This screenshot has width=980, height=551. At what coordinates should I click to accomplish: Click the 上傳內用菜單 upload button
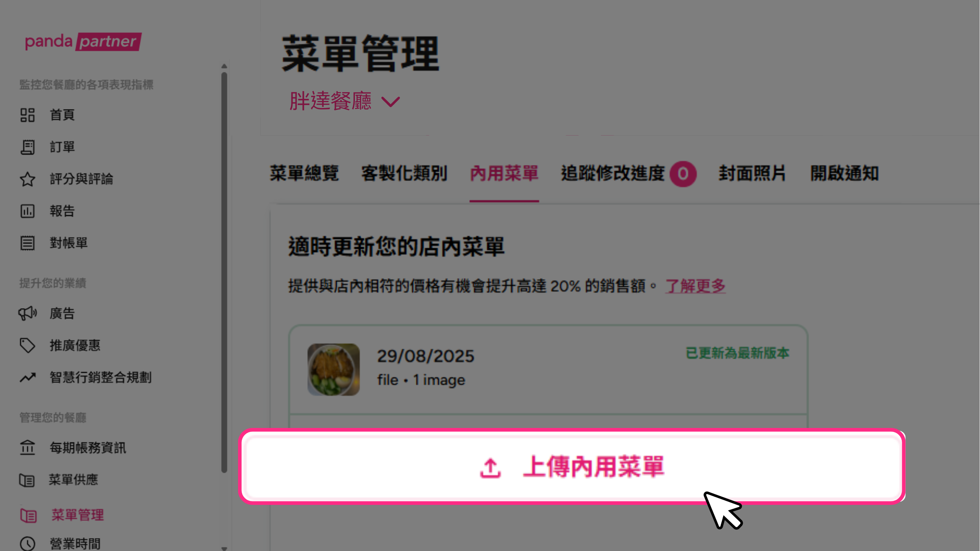(572, 467)
